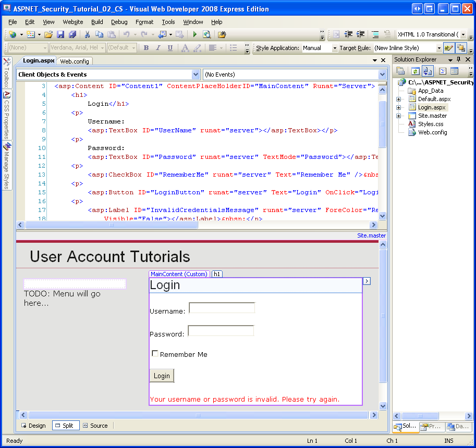Toggle Bold formatting button
This screenshot has height=448, width=476.
[x=146, y=48]
